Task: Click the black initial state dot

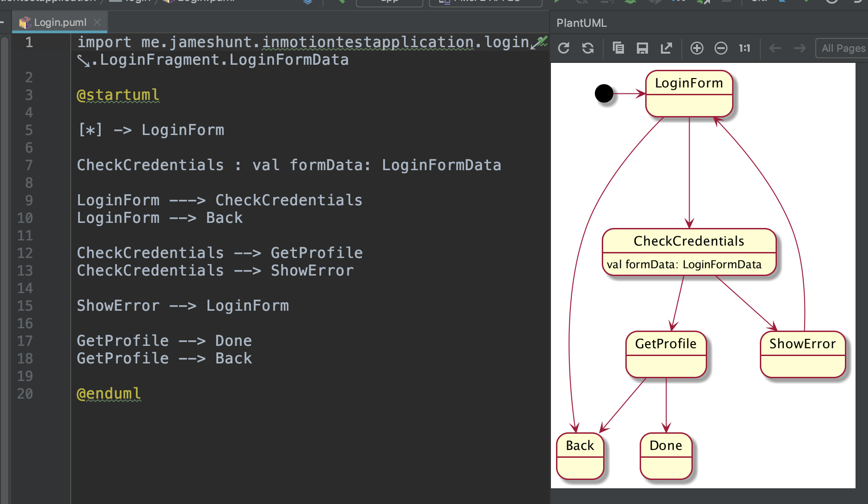Action: (604, 93)
